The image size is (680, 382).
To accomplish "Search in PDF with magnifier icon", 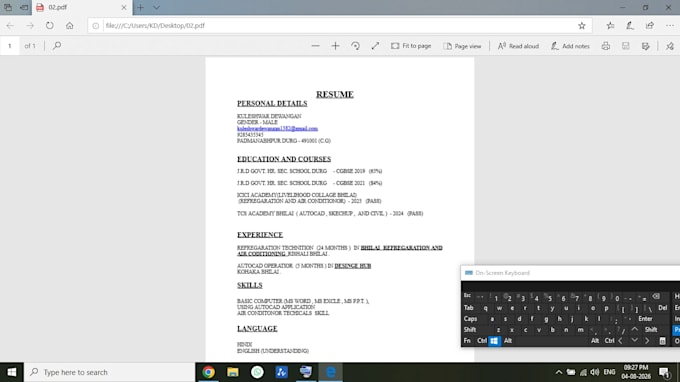I will [57, 46].
